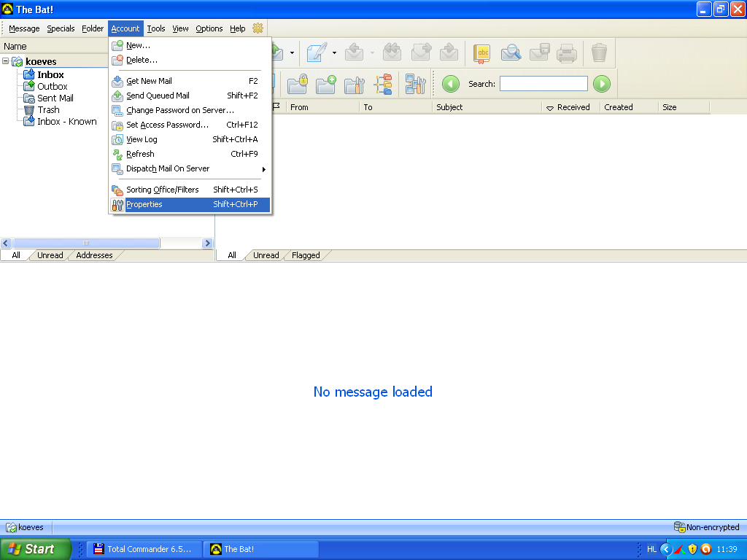
Task: Click the Forward message toolbar icon
Action: point(421,52)
